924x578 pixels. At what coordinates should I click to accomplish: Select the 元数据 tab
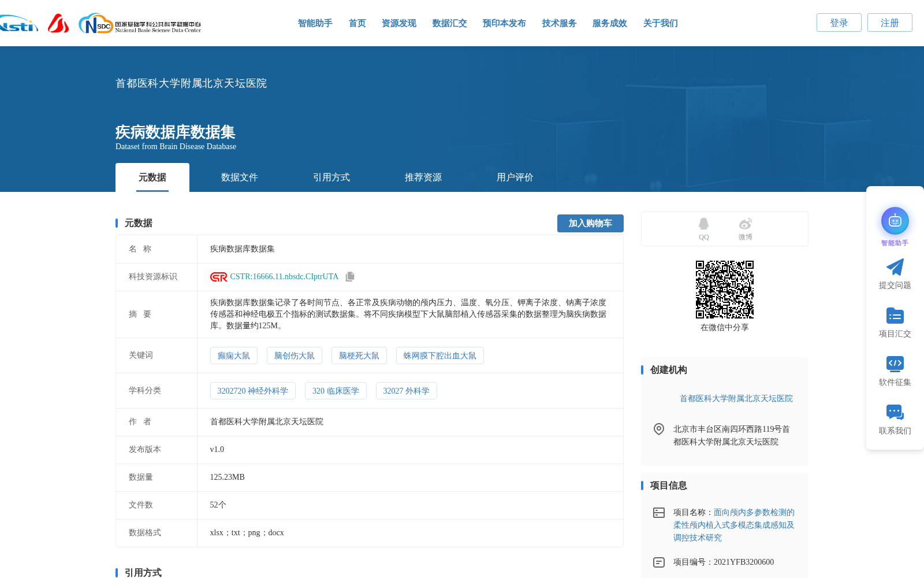click(152, 177)
